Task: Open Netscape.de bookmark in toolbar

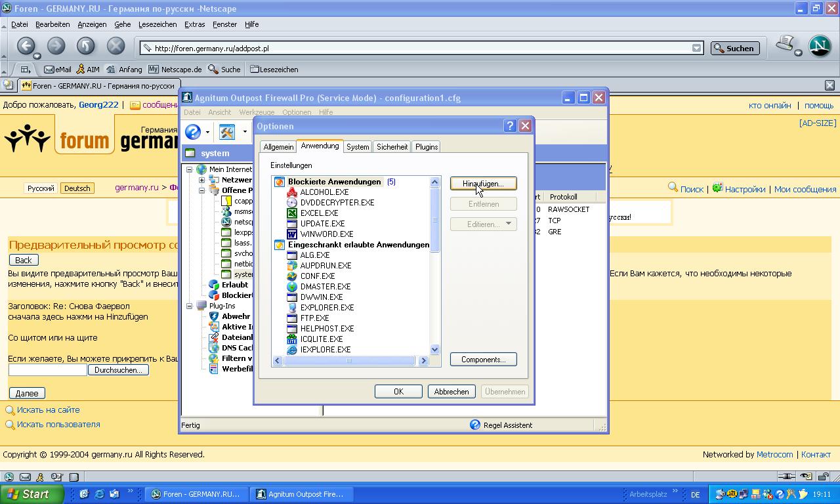Action: [175, 69]
